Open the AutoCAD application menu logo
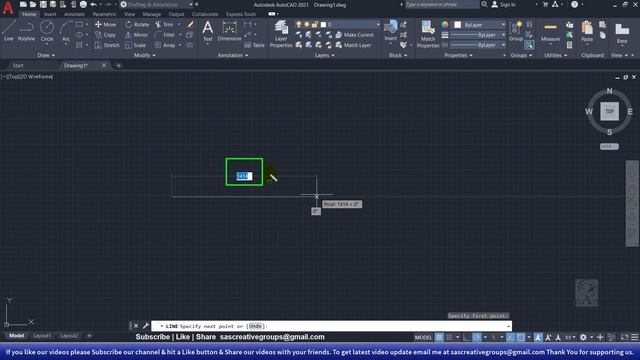The width and height of the screenshot is (640, 360). (8, 7)
